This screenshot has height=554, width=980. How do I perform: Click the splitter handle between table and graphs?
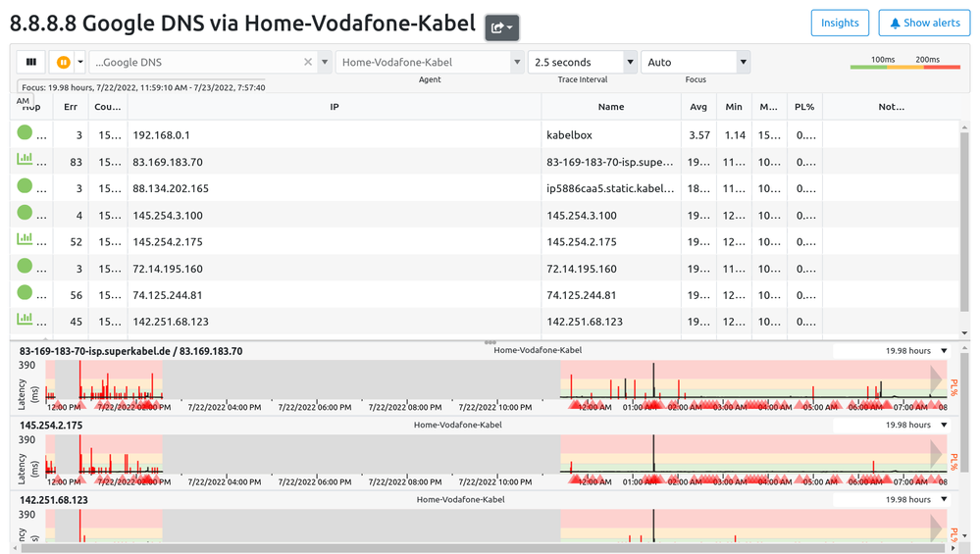[x=490, y=342]
